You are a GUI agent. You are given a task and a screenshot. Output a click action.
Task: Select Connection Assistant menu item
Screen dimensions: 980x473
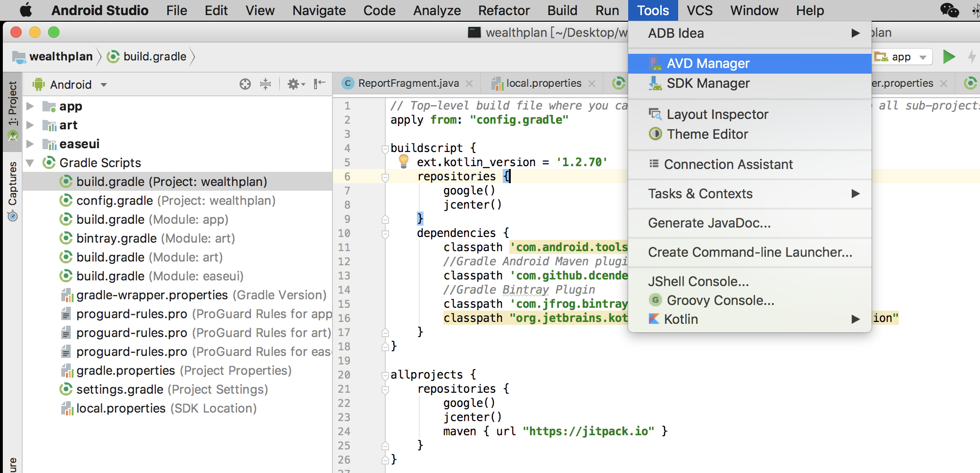pyautogui.click(x=749, y=164)
